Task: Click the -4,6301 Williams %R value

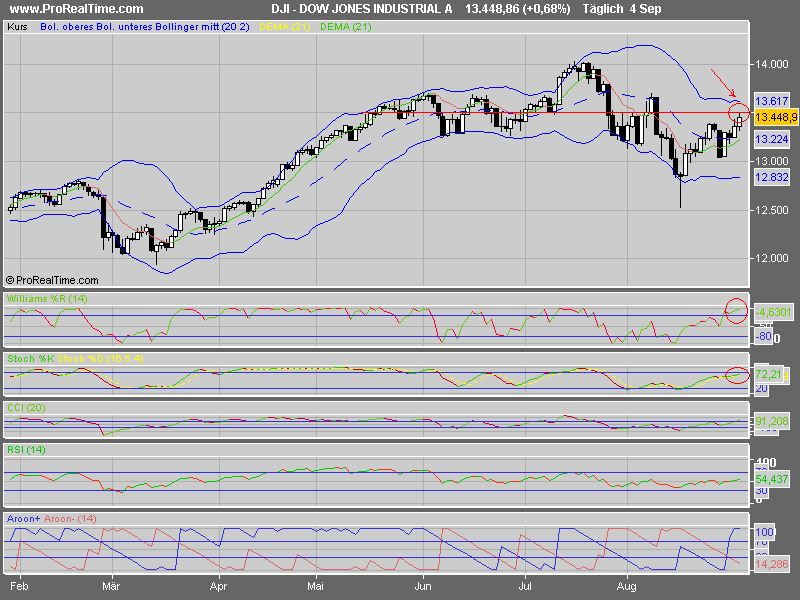Action: pos(773,312)
